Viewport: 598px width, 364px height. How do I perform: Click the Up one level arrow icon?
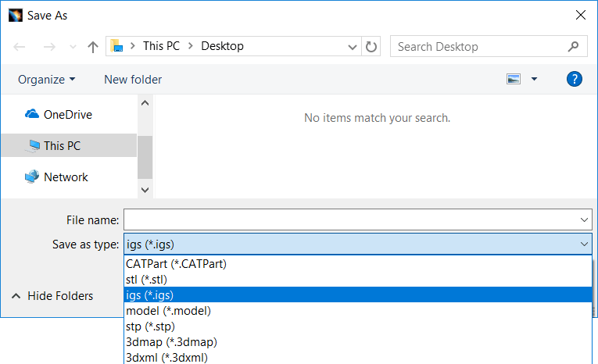(x=93, y=47)
